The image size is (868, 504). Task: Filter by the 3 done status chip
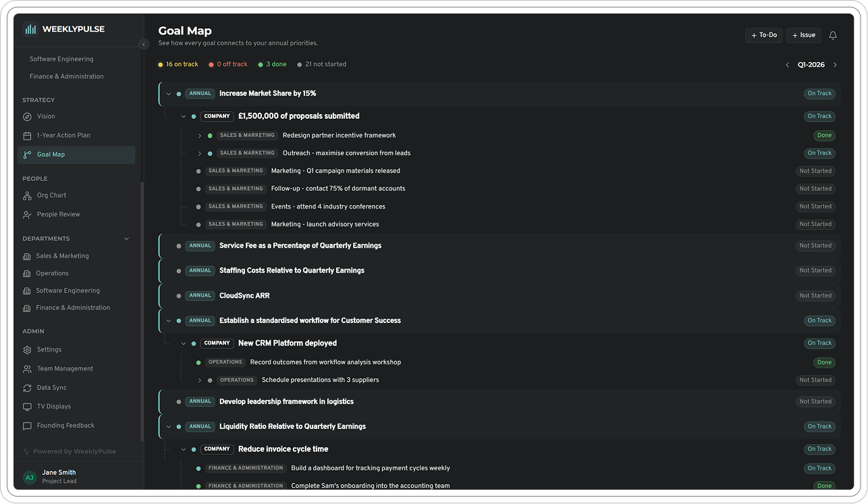(x=272, y=64)
